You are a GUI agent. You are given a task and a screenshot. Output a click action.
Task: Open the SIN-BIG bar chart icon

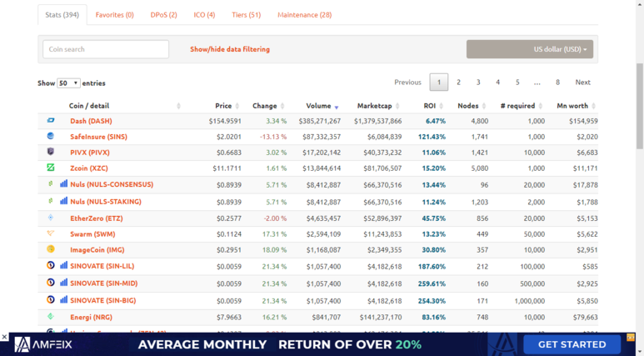coord(63,299)
